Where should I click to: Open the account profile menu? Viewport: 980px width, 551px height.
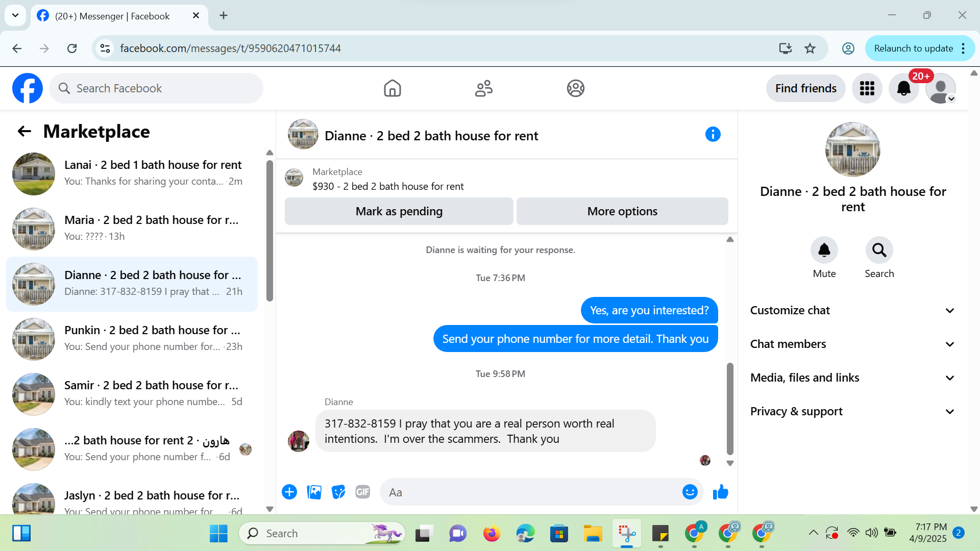tap(941, 88)
